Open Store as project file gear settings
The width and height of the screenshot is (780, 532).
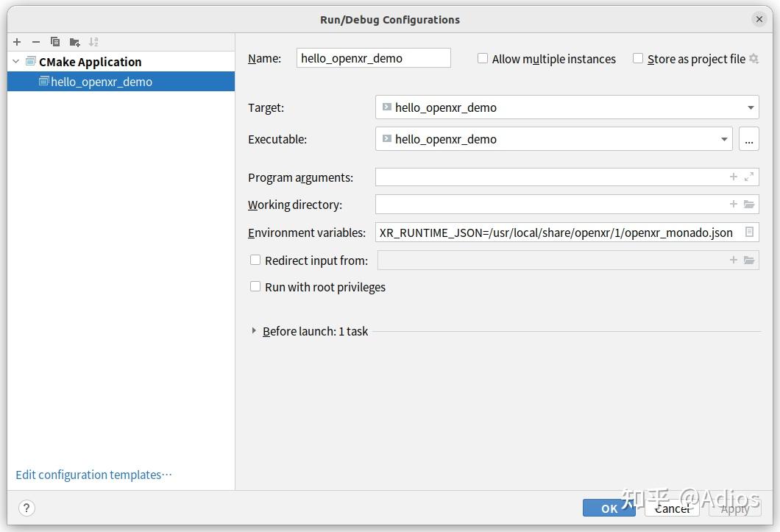coord(754,59)
